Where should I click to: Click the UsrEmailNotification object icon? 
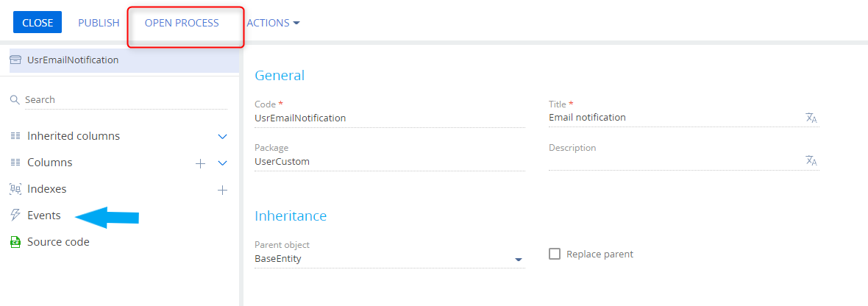click(x=15, y=60)
